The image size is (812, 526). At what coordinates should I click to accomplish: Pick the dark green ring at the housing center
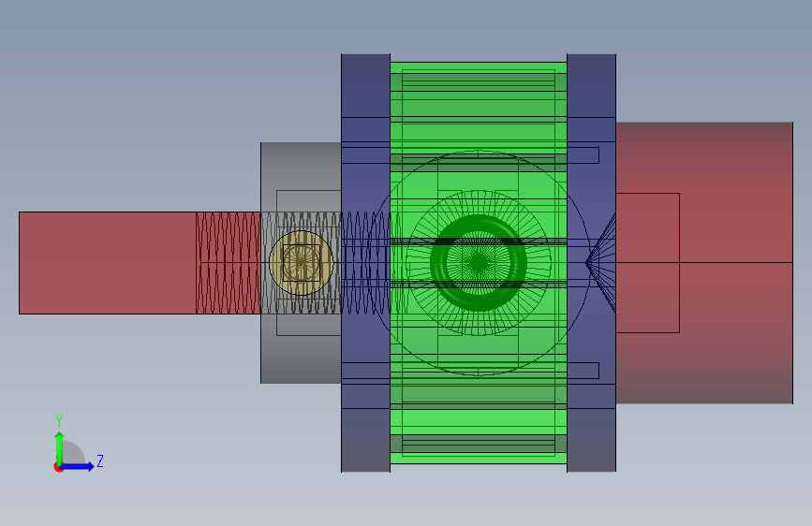(x=479, y=263)
